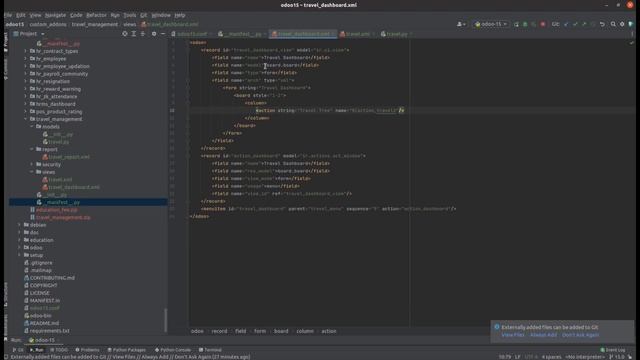640x360 pixels.
Task: Open the File menu
Action: [8, 15]
